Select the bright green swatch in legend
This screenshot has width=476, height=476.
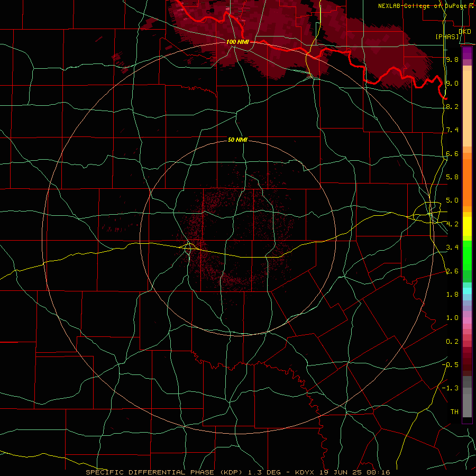(x=467, y=255)
